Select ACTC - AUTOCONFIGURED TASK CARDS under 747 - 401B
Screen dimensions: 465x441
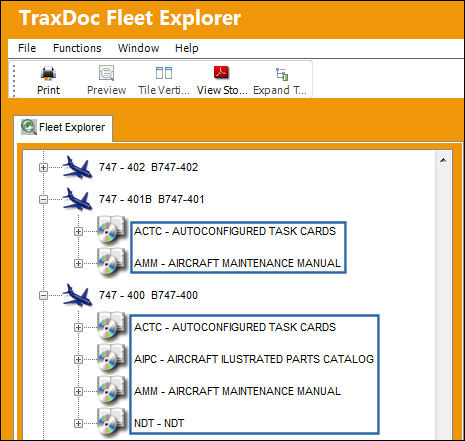point(235,231)
